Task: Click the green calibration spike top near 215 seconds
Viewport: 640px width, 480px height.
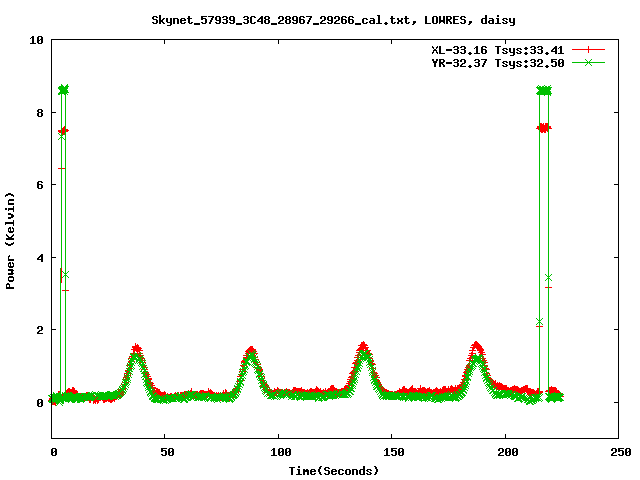Action: [544, 91]
